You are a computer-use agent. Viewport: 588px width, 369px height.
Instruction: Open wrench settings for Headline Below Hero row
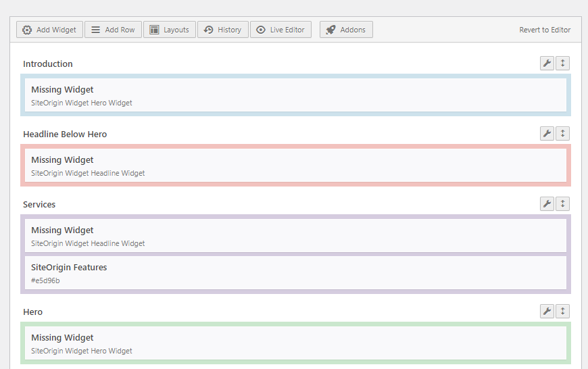547,134
